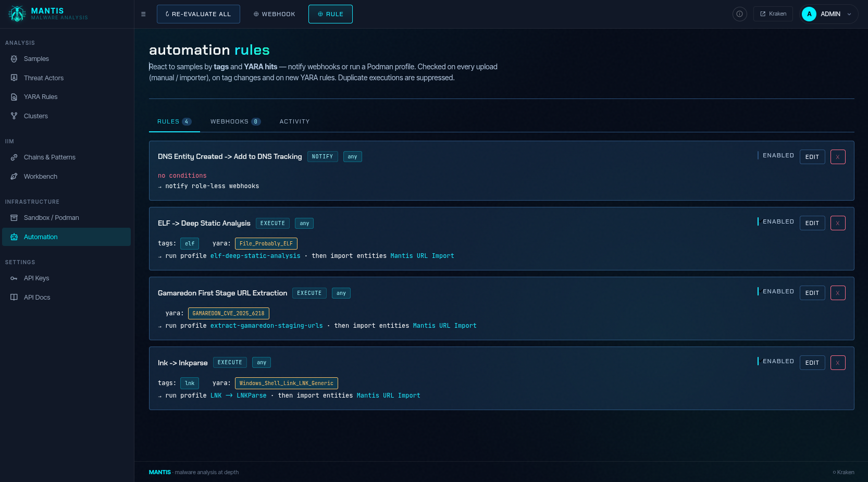The image size is (868, 482).
Task: Click the 'no conditions' text
Action: [x=182, y=176]
